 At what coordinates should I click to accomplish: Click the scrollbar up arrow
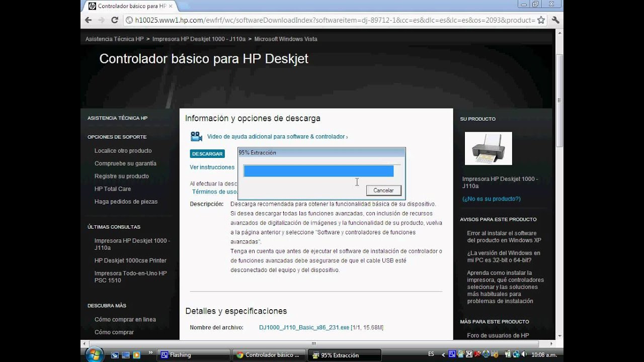coord(559,33)
